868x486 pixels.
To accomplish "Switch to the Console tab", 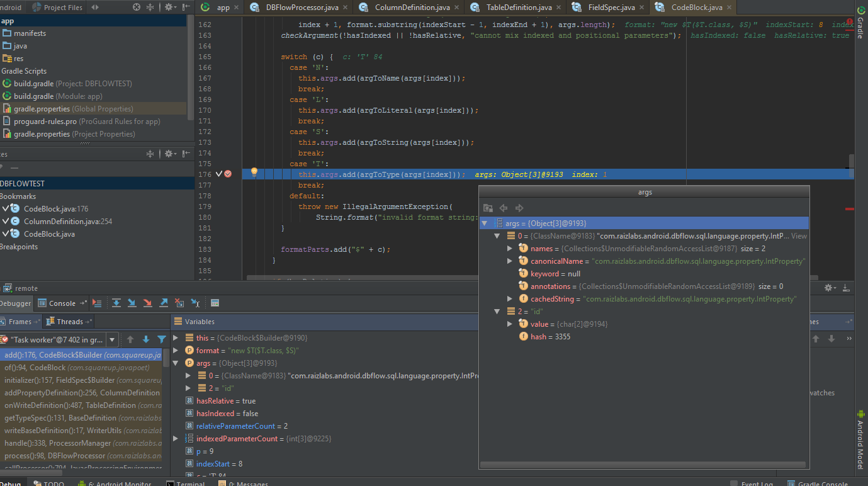I will (62, 303).
